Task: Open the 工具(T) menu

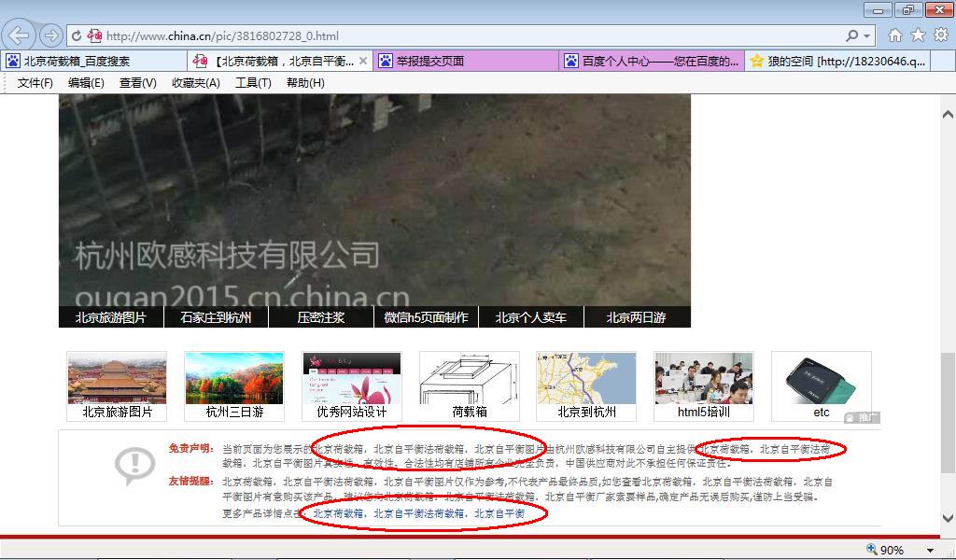Action: [253, 83]
